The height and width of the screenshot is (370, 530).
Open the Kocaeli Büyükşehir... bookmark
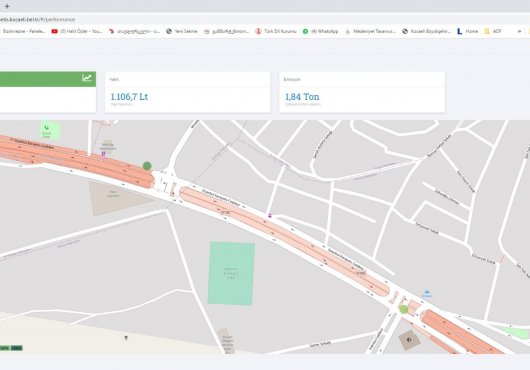click(x=427, y=31)
